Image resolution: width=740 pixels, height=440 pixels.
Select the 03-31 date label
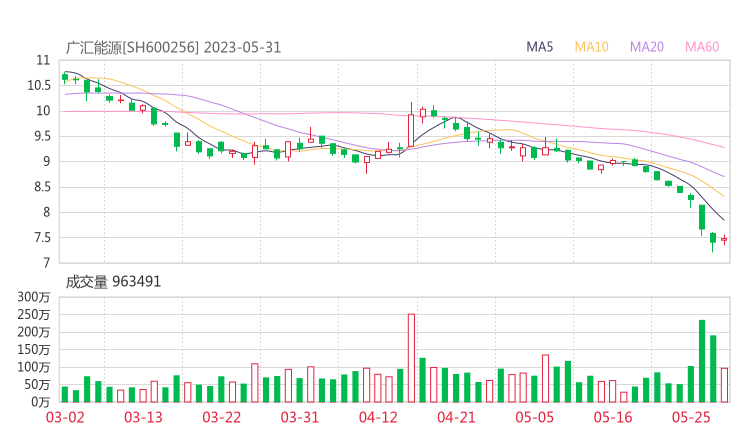click(300, 417)
